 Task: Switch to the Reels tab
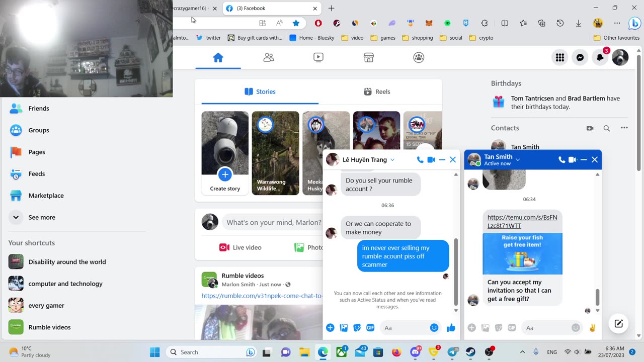(x=377, y=92)
